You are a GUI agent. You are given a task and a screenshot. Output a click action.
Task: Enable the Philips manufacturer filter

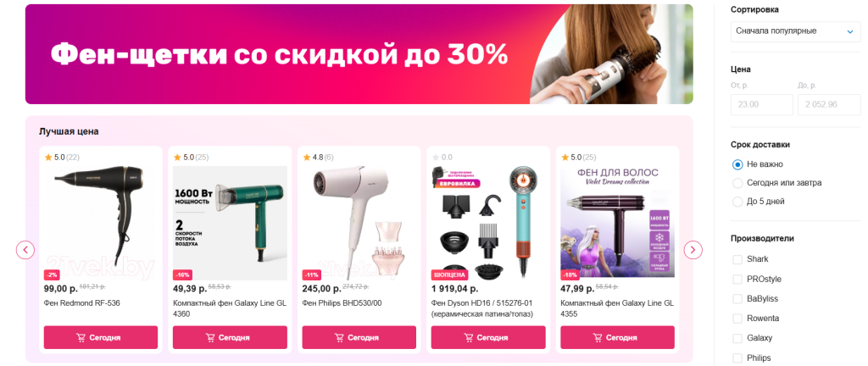coord(737,358)
